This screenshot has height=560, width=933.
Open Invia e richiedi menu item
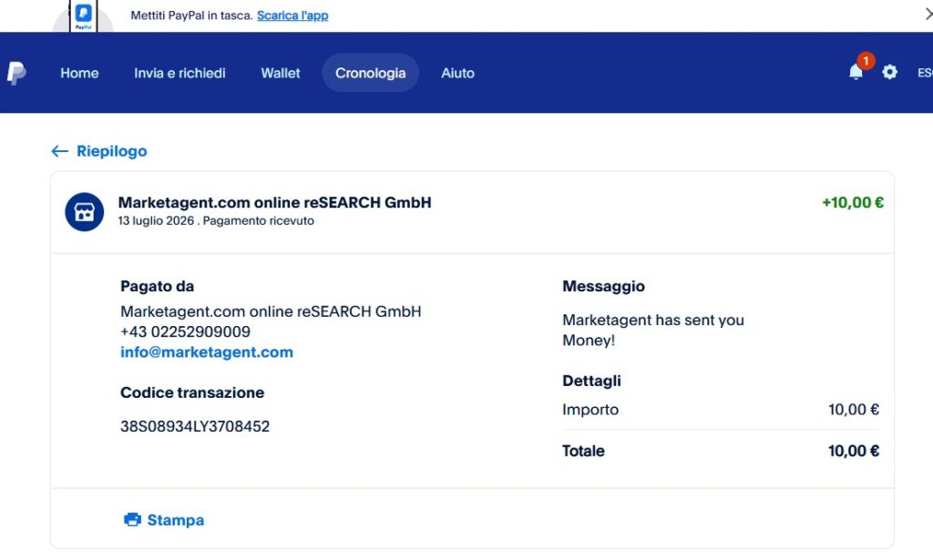[x=179, y=73]
